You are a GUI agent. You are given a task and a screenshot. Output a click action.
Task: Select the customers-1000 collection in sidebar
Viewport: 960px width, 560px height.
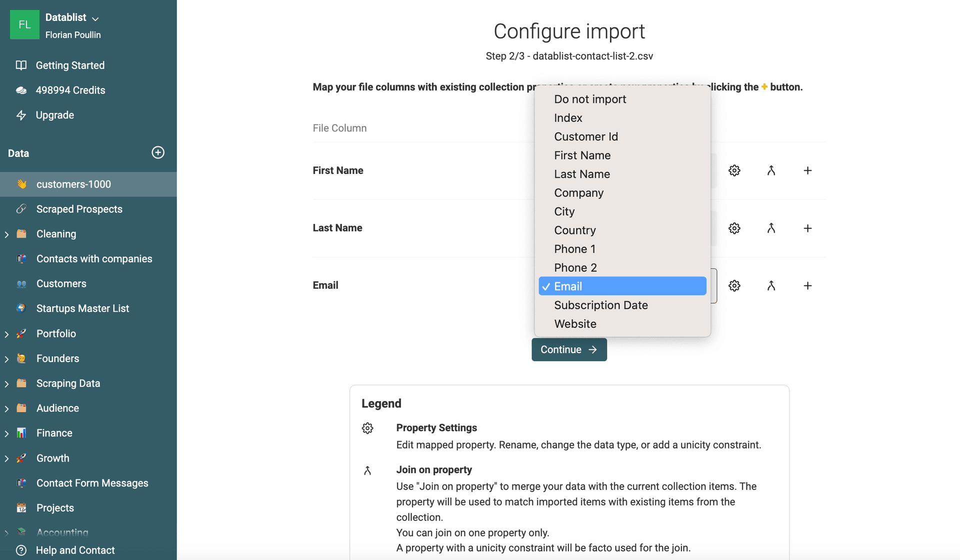(73, 184)
